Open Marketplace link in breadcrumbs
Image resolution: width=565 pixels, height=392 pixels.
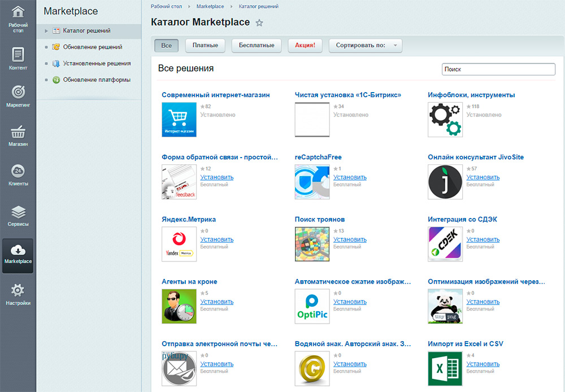pyautogui.click(x=210, y=6)
